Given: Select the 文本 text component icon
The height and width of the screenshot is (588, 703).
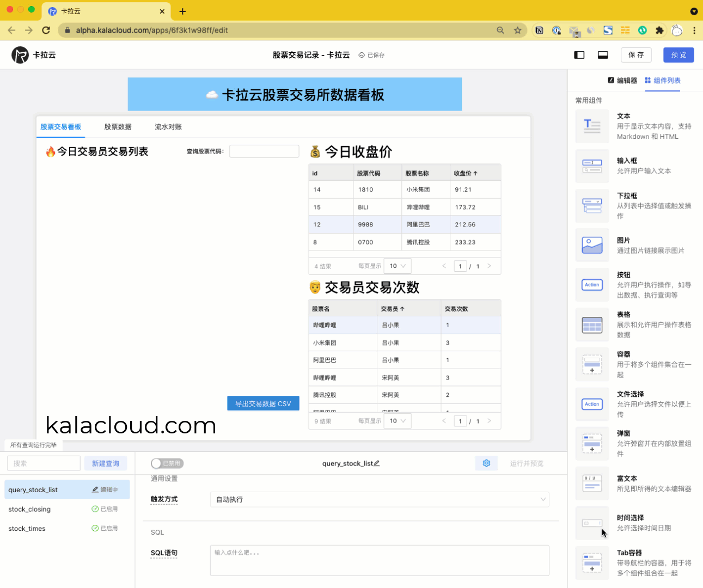Looking at the screenshot, I should [x=592, y=126].
